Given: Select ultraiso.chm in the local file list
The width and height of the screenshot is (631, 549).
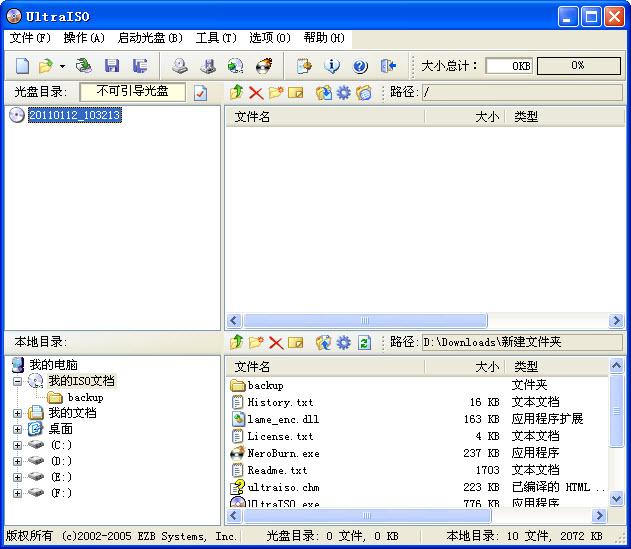Looking at the screenshot, I should tap(283, 487).
